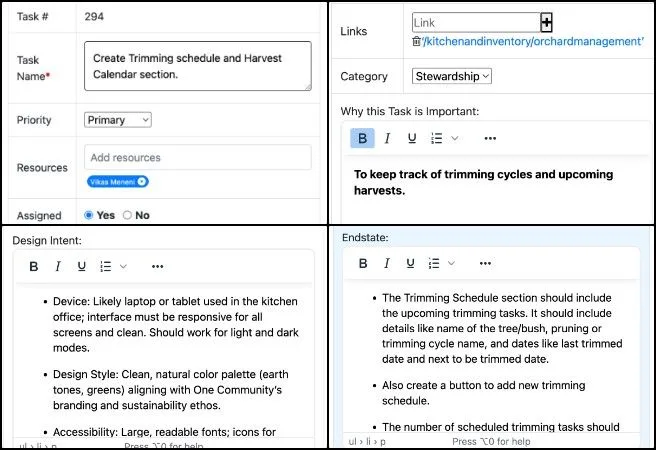Toggle Underline in Endstate editor

coord(411,263)
